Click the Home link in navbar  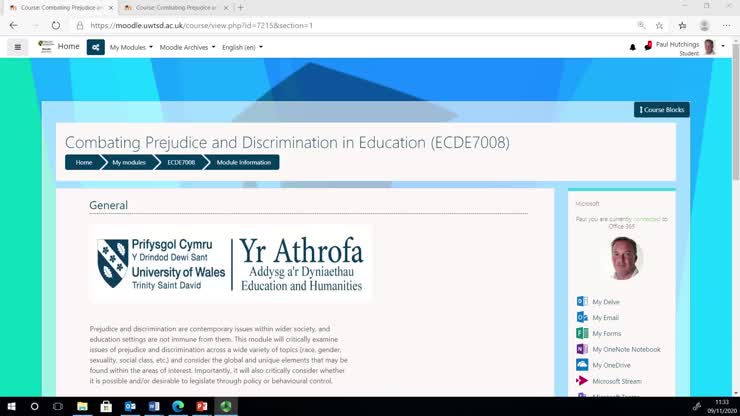(68, 47)
